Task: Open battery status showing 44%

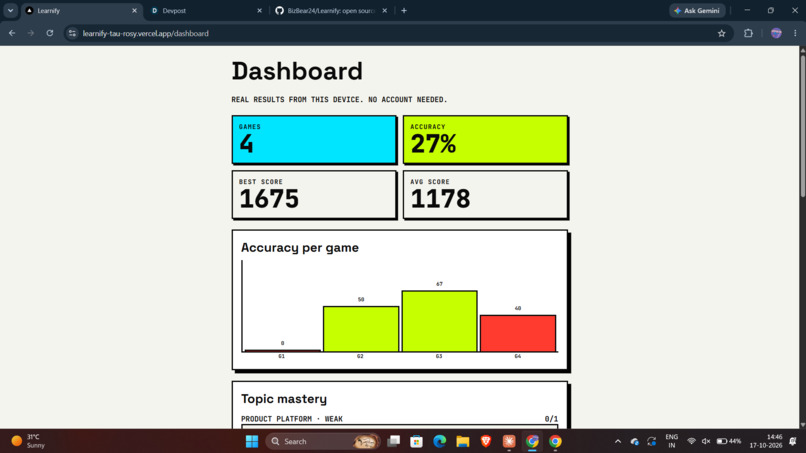Action: (x=729, y=441)
